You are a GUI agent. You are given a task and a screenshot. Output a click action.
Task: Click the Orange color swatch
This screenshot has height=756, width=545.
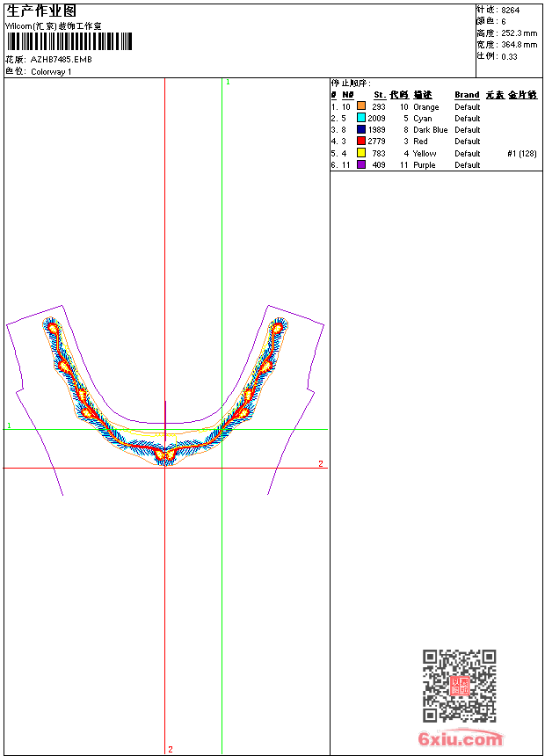361,107
